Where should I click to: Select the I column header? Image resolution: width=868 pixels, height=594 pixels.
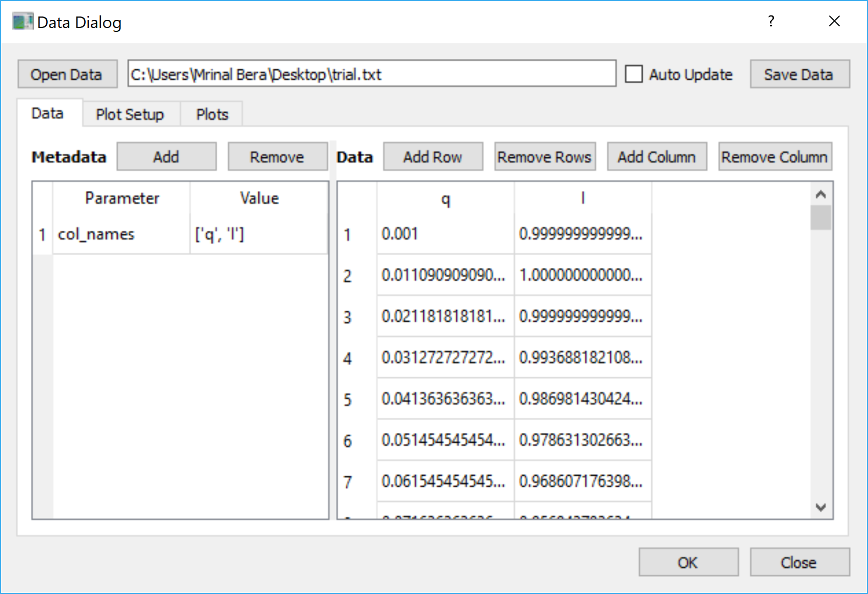(x=583, y=198)
